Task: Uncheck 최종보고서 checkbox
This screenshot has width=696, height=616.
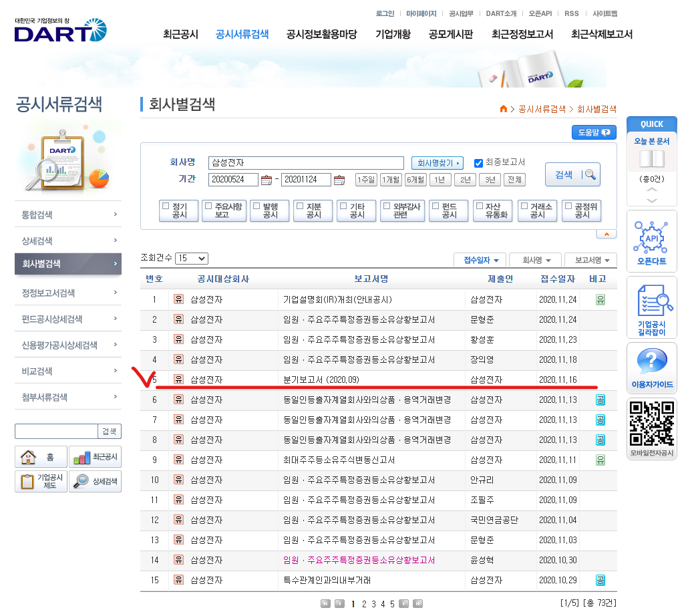Action: (x=478, y=163)
